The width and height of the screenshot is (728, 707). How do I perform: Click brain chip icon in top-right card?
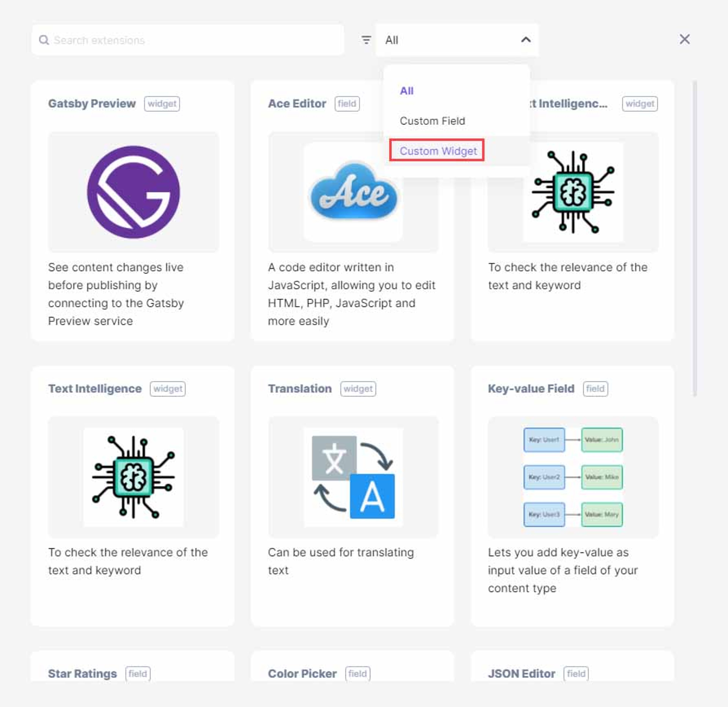click(573, 192)
